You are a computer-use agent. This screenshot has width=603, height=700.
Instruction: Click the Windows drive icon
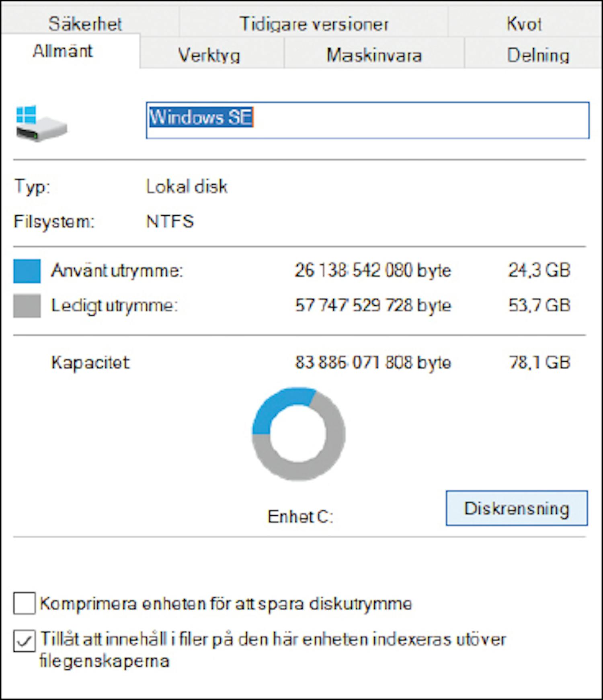click(41, 123)
